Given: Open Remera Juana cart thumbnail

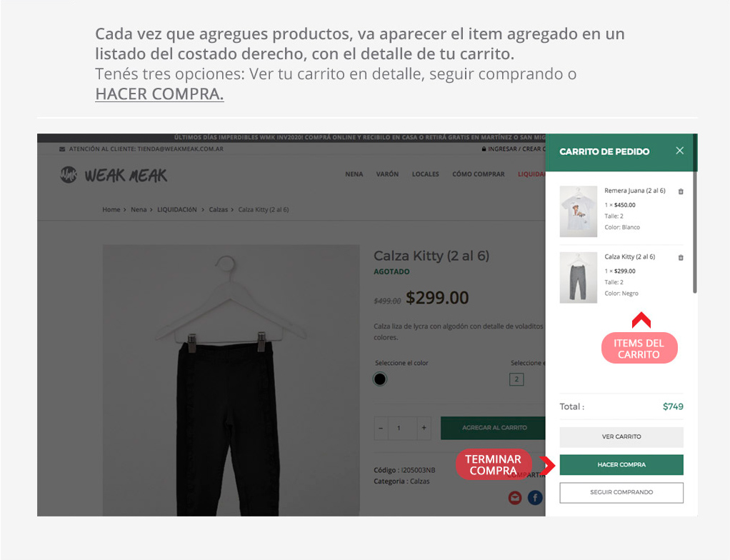Looking at the screenshot, I should point(579,211).
